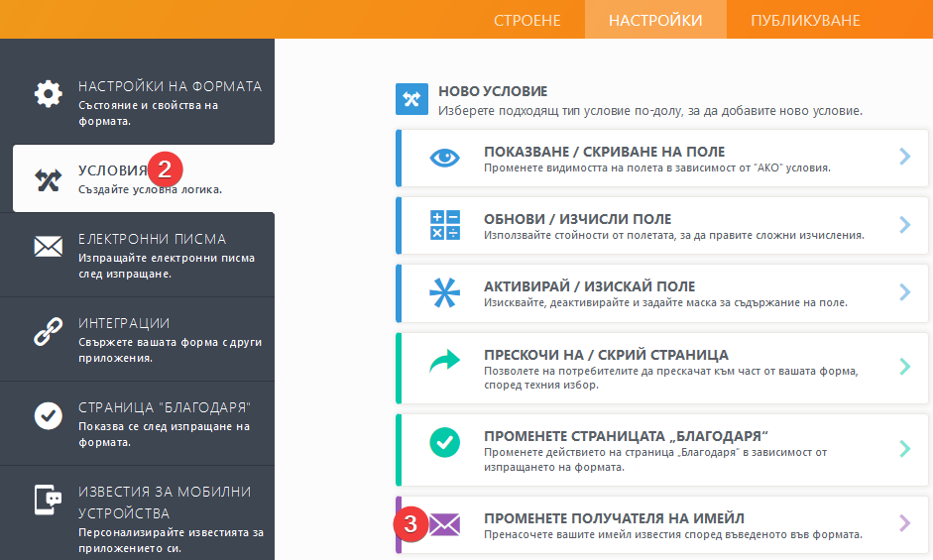Expand arrow on АКТИВИРАЙ / ИЗИСКАЙ ПОЛЕ row
Screen dimensions: 933x560
905,291
